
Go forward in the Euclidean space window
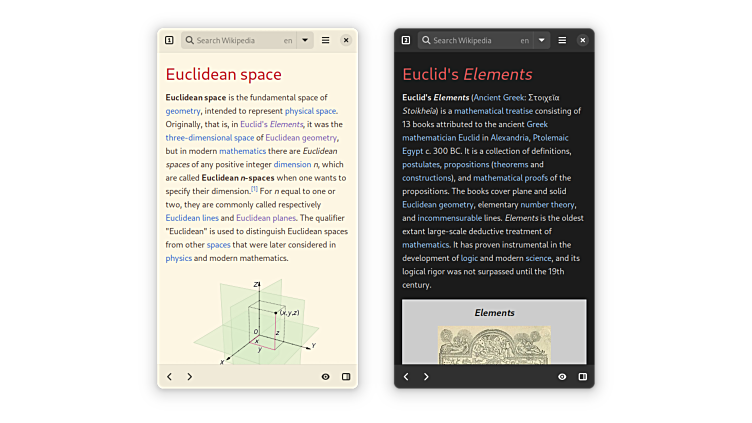(190, 377)
